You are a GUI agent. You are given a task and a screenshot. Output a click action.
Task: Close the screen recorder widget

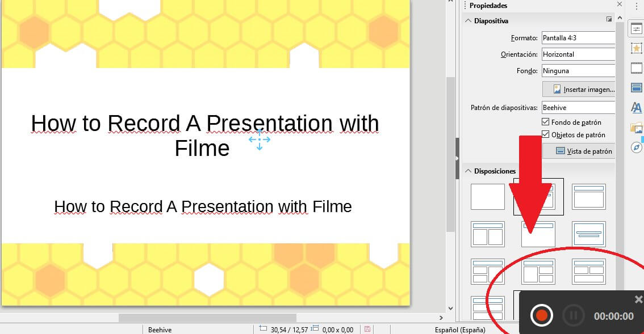(x=638, y=299)
